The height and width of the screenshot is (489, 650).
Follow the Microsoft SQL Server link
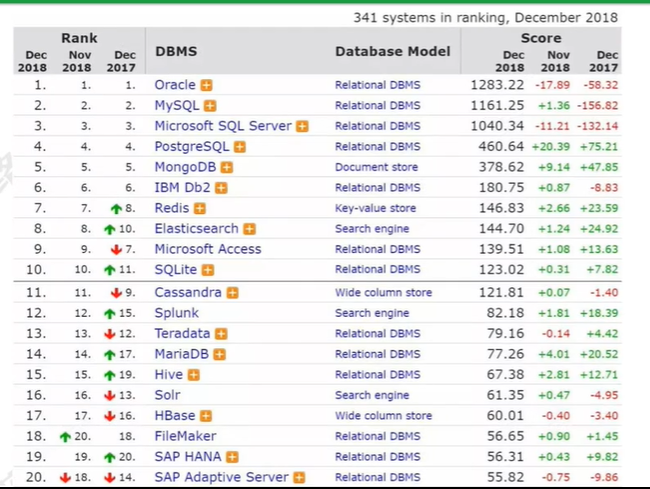[223, 126]
